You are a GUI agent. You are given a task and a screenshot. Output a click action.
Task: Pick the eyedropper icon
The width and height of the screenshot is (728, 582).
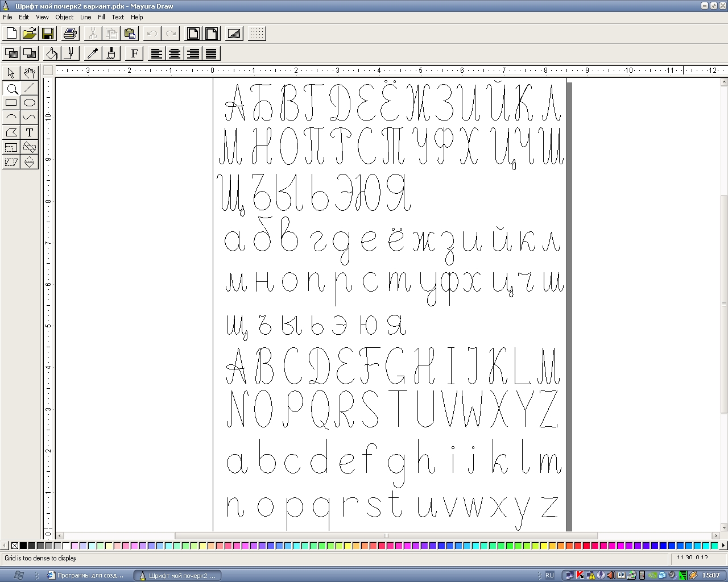pyautogui.click(x=93, y=53)
